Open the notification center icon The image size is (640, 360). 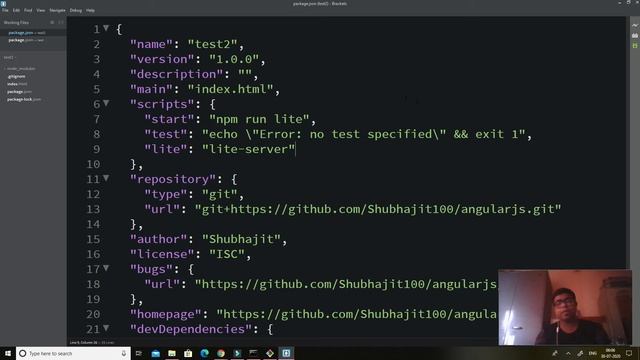pyautogui.click(x=629, y=353)
